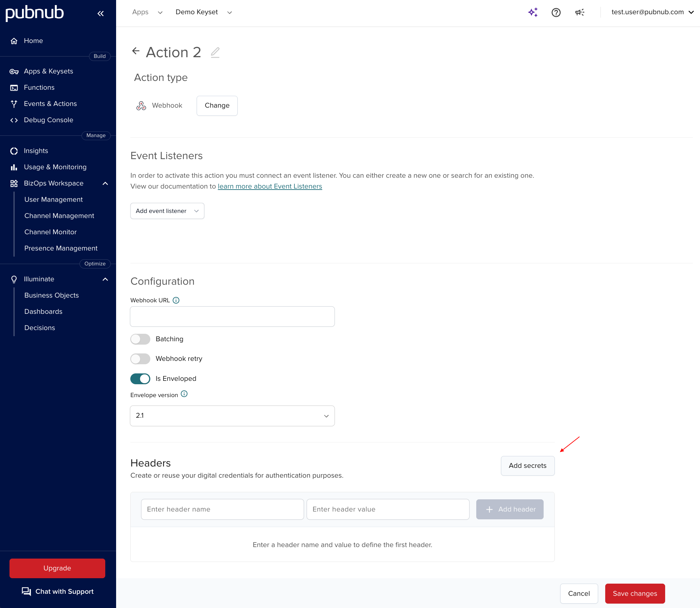
Task: Enable the Batching toggle
Action: coord(140,339)
